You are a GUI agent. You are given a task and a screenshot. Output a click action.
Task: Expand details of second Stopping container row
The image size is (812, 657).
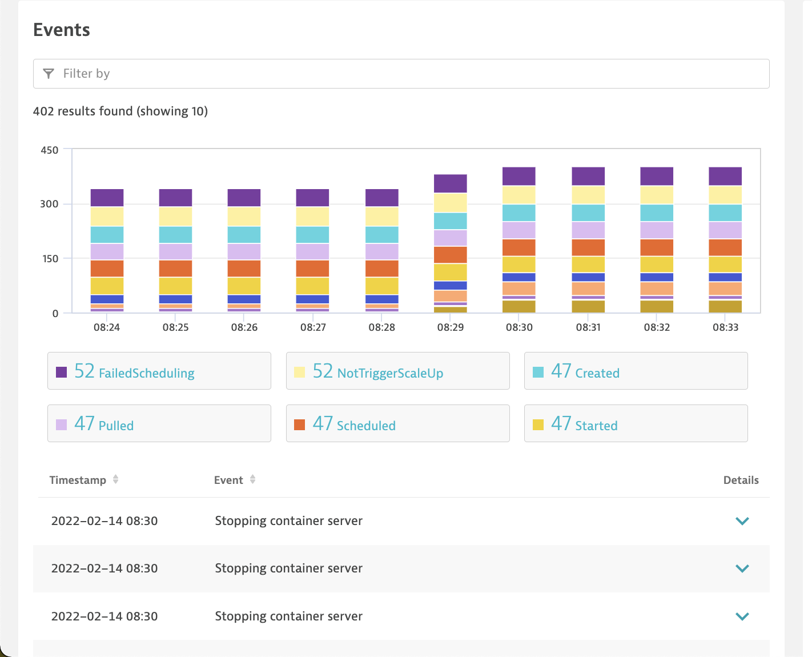[x=742, y=568]
